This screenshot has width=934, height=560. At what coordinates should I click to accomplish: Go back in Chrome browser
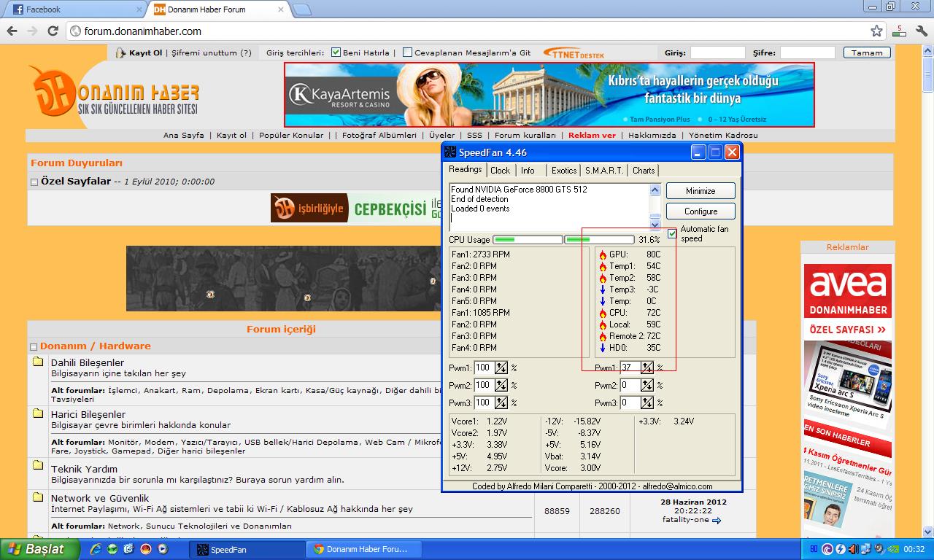tap(12, 31)
